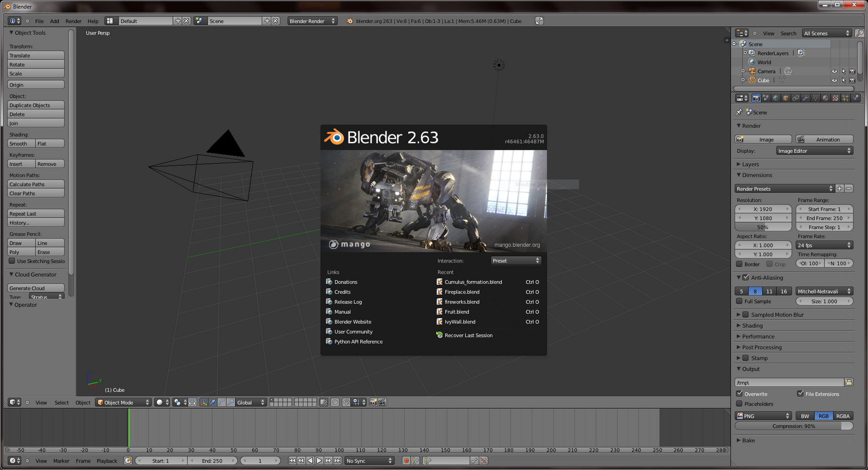Open the Playback menu in timeline
Image resolution: width=868 pixels, height=470 pixels.
point(107,461)
